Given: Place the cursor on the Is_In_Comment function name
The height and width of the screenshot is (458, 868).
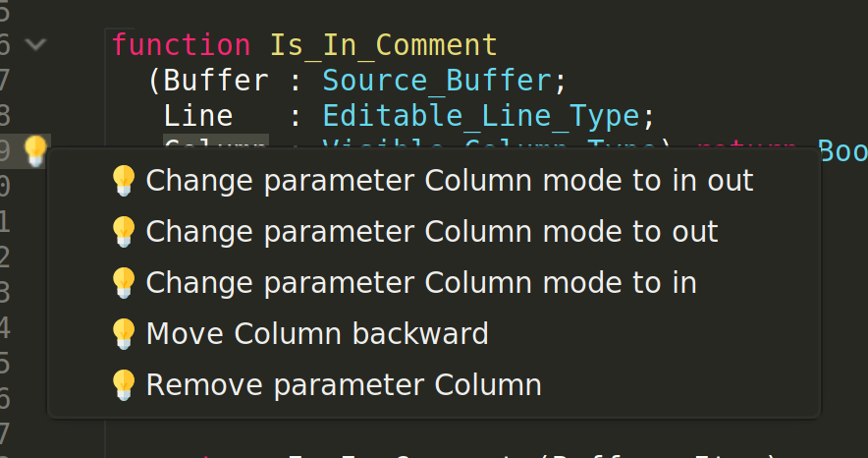Looking at the screenshot, I should point(384,45).
